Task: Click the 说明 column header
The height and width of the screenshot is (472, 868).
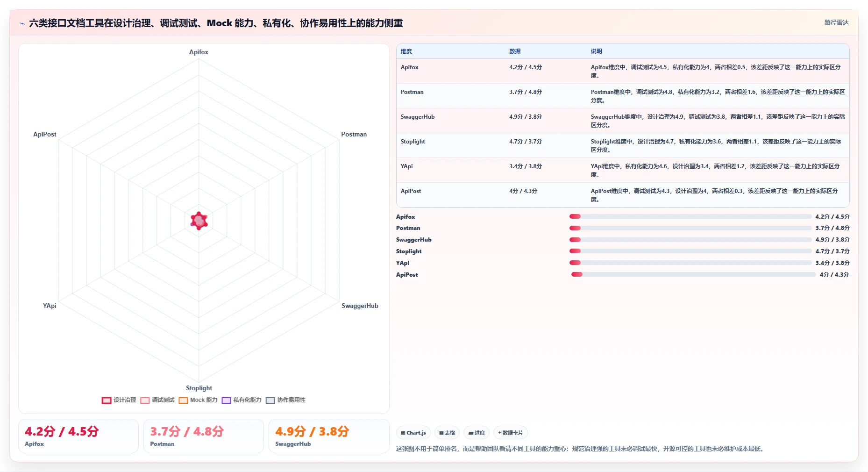Action: click(596, 51)
